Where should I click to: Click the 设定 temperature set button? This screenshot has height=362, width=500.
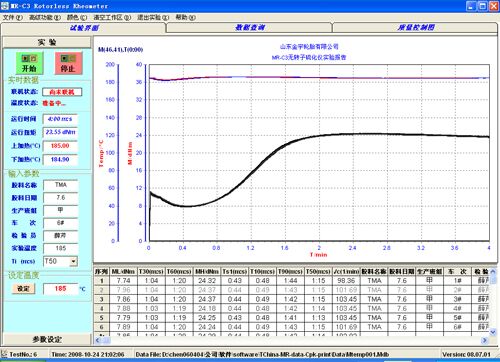click(23, 289)
